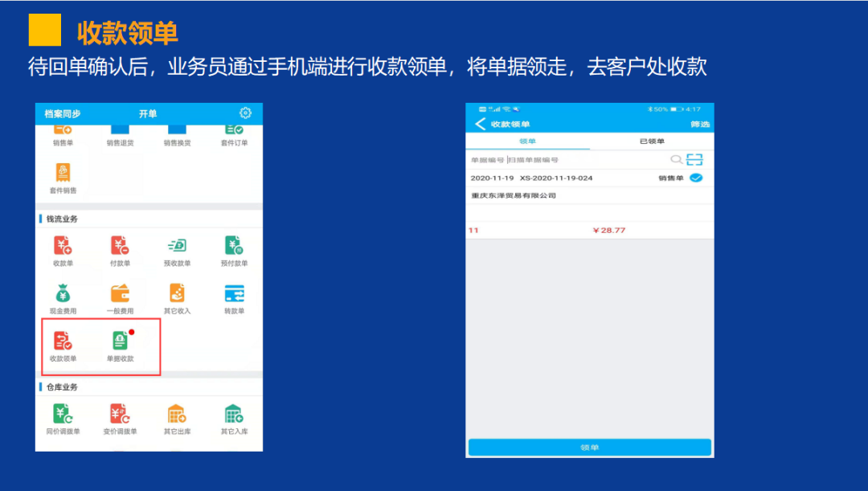868x491 pixels.
Task: Open 预收款单 icon
Action: 177,245
